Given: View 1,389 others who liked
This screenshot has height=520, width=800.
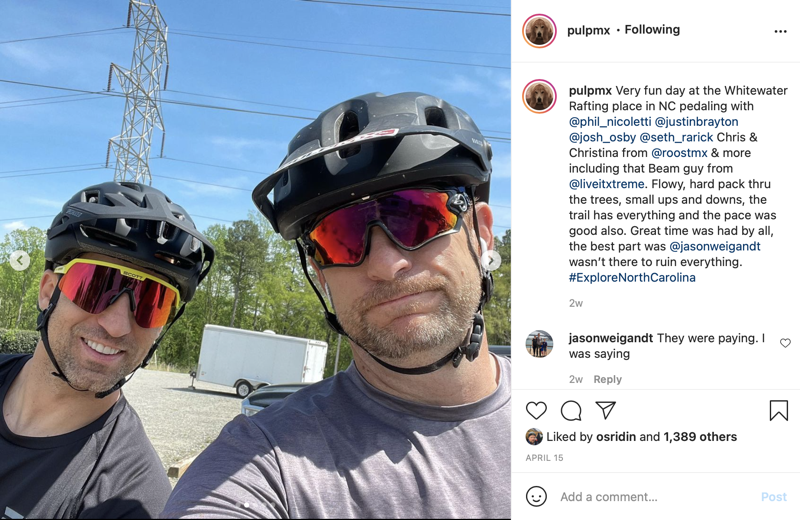Looking at the screenshot, I should point(700,437).
